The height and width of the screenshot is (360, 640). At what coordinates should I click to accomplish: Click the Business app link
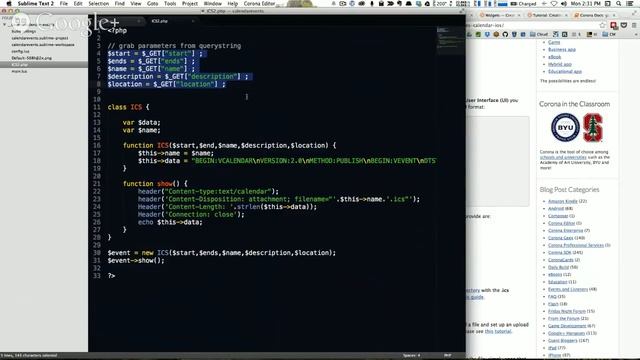click(562, 50)
